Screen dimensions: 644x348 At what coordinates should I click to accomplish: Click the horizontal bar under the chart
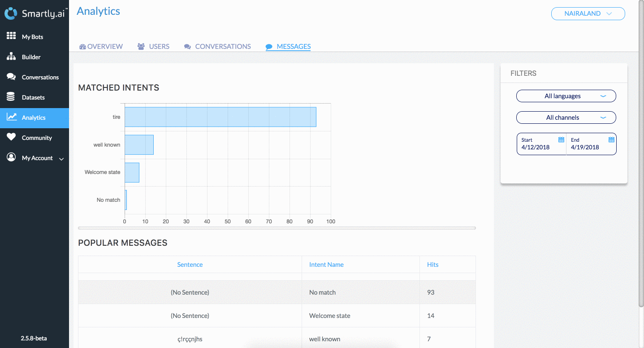(277, 228)
